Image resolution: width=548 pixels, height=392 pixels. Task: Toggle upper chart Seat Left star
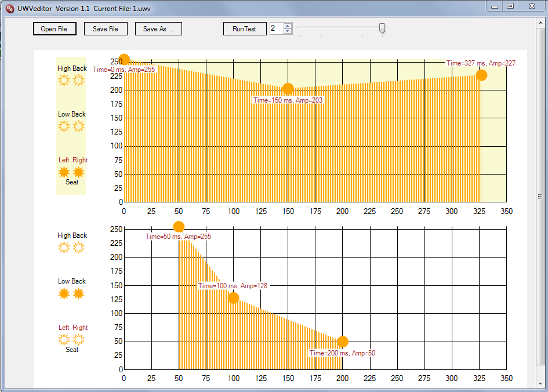coord(64,172)
